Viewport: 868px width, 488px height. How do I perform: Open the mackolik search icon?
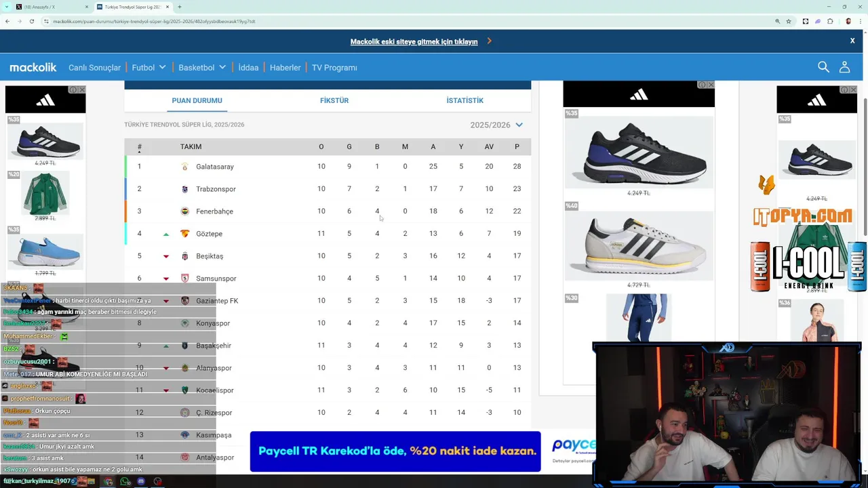click(823, 67)
